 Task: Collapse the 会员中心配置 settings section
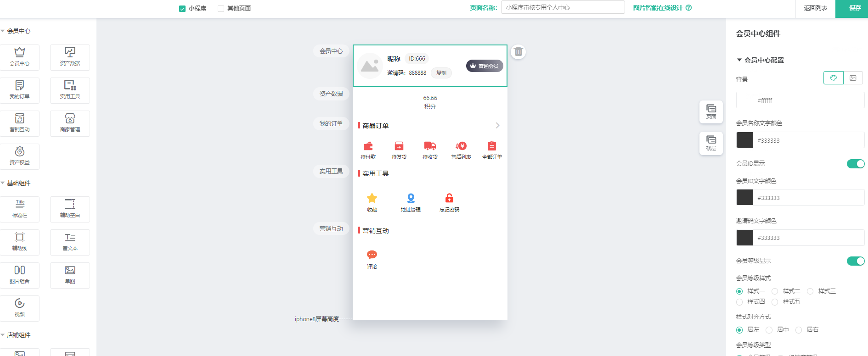[x=739, y=60]
